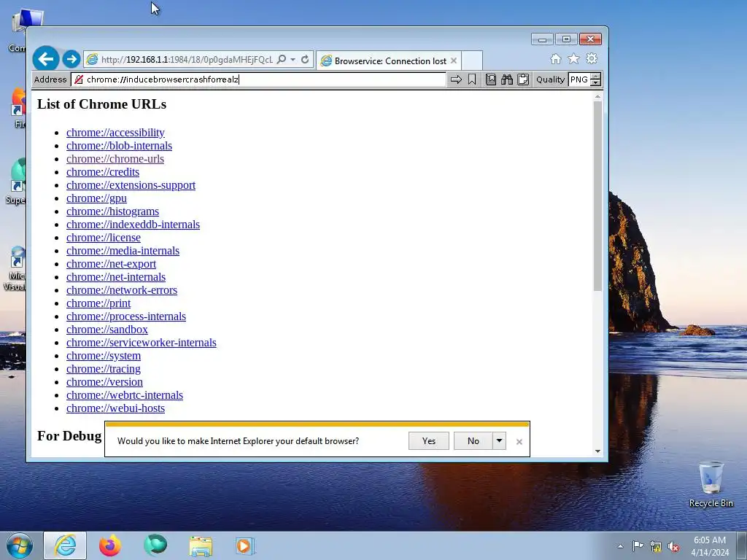
Task: Open the chrome://network-errors link
Action: [122, 290]
